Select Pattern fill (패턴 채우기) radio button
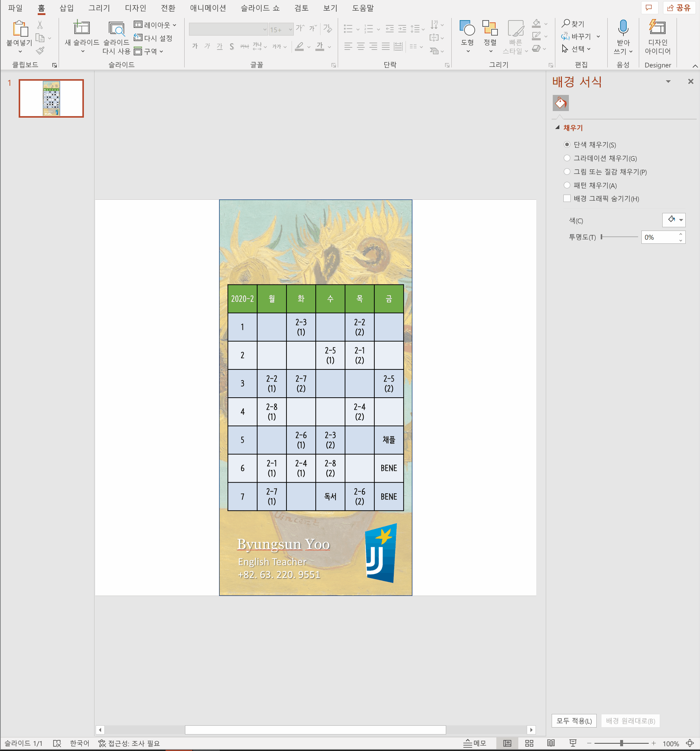 tap(567, 185)
